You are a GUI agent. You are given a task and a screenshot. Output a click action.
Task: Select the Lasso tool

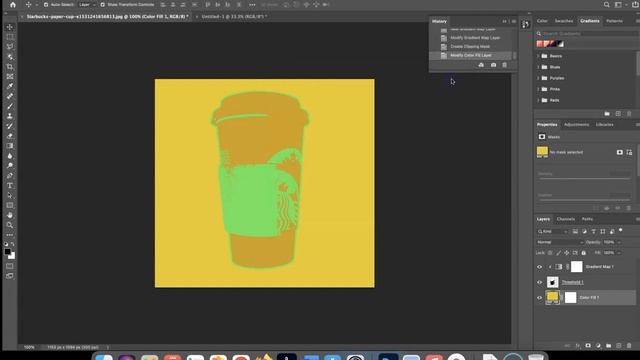click(10, 47)
